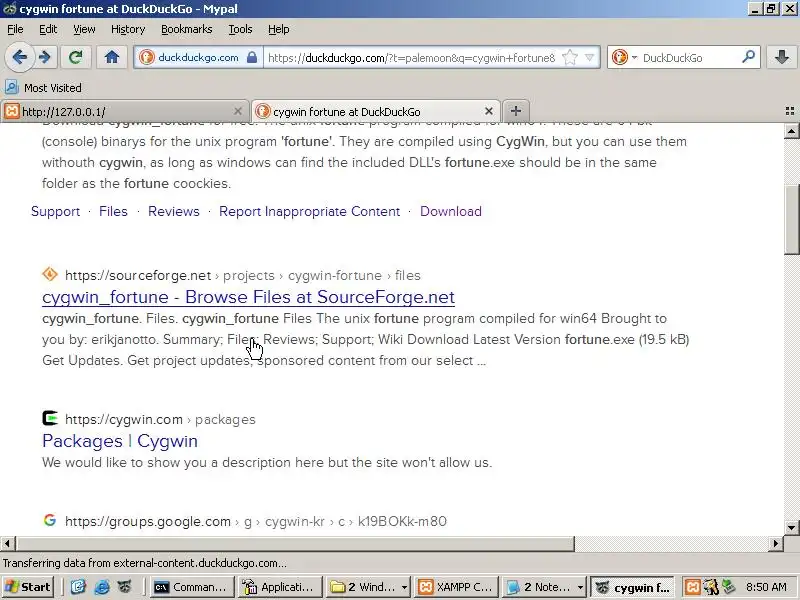The image size is (800, 600).
Task: Launch quick launch show desktop icon
Action: pyautogui.click(x=78, y=587)
